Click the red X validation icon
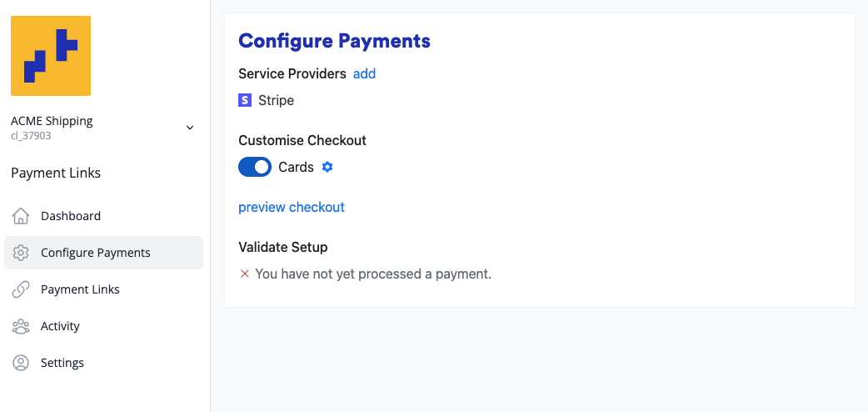 tap(245, 274)
